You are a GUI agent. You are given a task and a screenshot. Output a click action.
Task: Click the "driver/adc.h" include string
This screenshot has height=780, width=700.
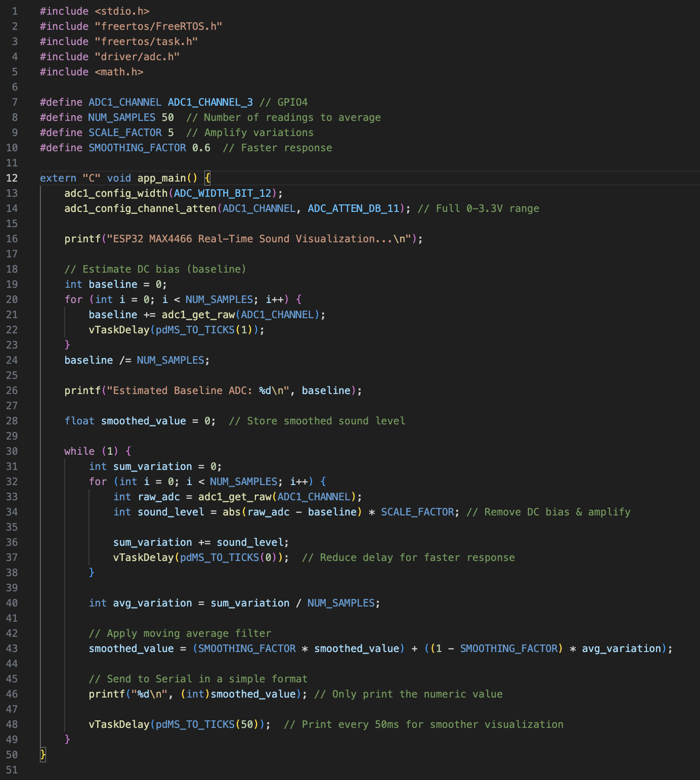137,57
